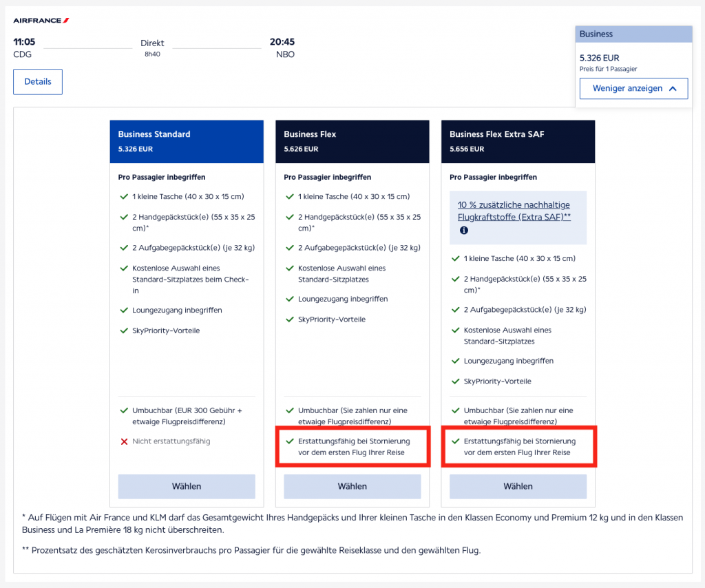This screenshot has height=588, width=705.
Task: Select the Business cabin tab header
Action: (633, 34)
